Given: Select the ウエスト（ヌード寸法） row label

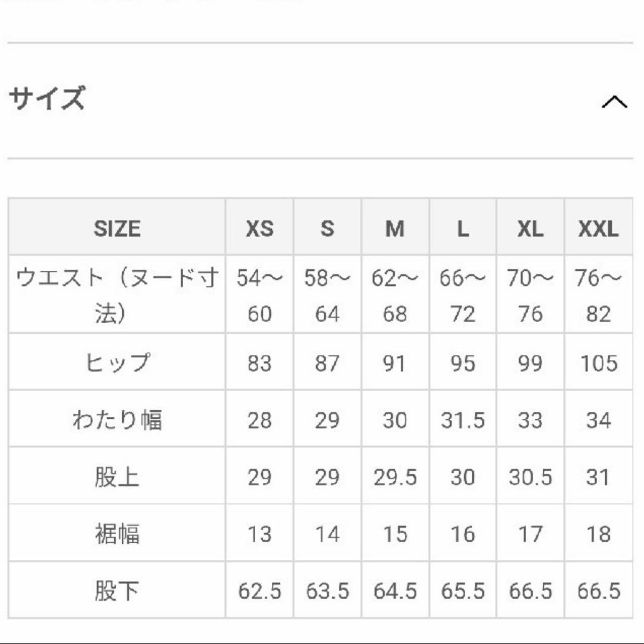Looking at the screenshot, I should point(117,295).
